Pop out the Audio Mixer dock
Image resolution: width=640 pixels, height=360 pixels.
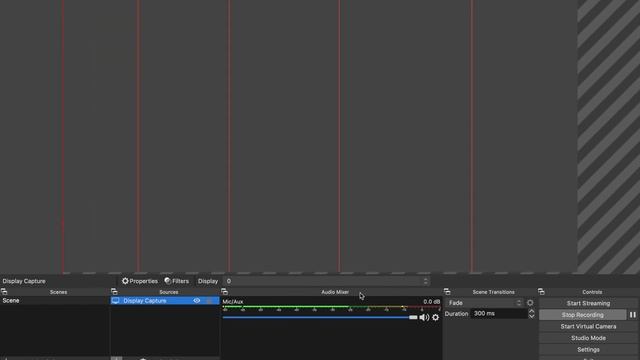pyautogui.click(x=224, y=291)
